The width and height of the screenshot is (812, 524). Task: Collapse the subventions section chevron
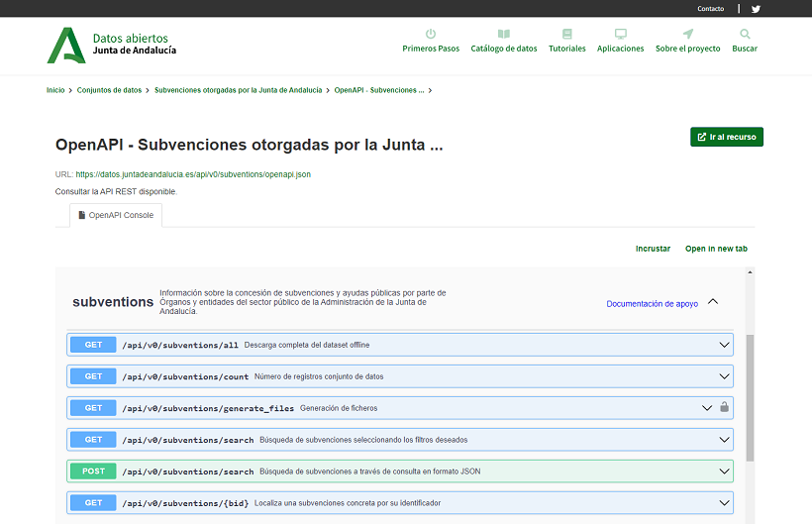point(713,301)
